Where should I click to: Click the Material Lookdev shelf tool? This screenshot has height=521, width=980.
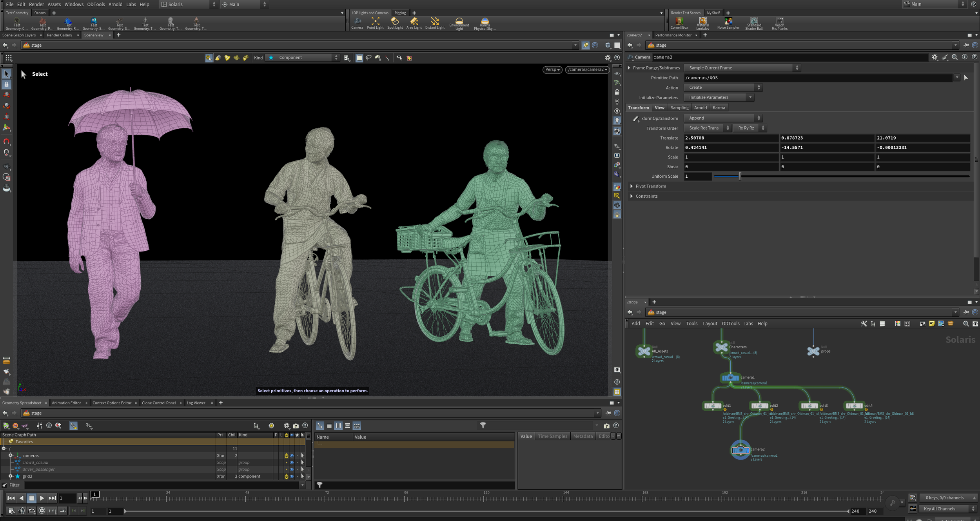click(702, 24)
